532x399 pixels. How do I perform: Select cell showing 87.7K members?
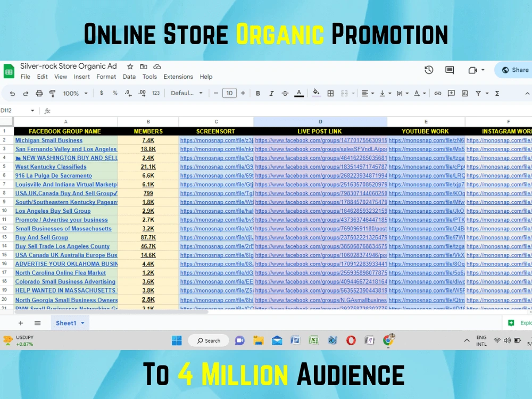(148, 237)
